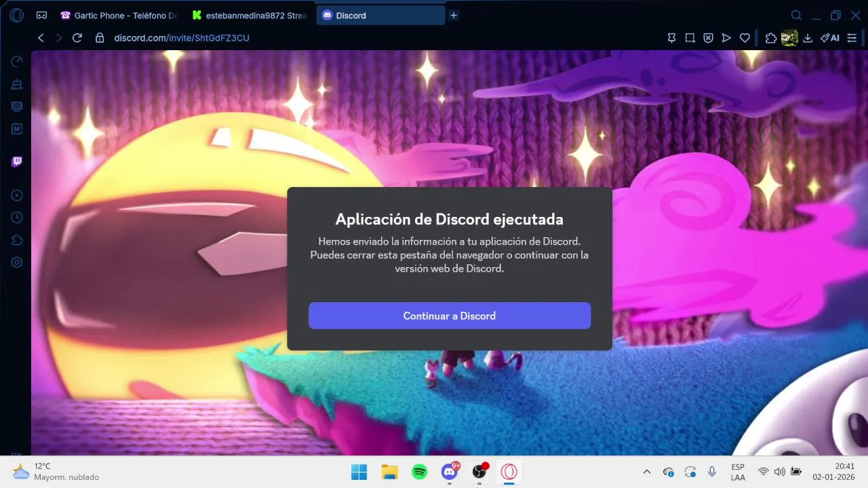The height and width of the screenshot is (488, 868).
Task: Open the ad blocker shield icon
Action: click(708, 38)
